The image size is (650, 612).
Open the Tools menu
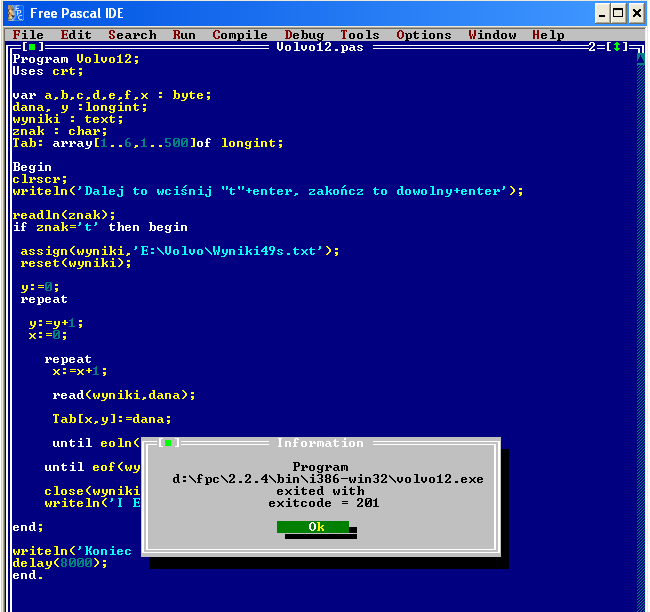coord(360,35)
